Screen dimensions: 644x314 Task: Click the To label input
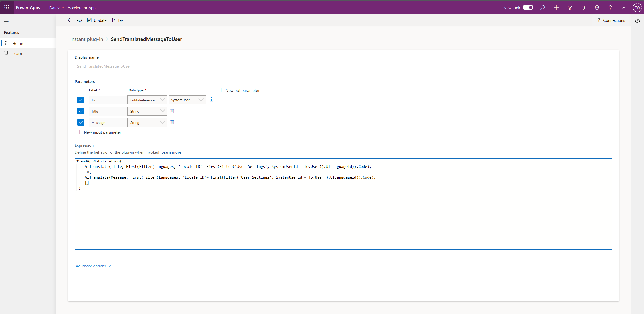pos(108,100)
